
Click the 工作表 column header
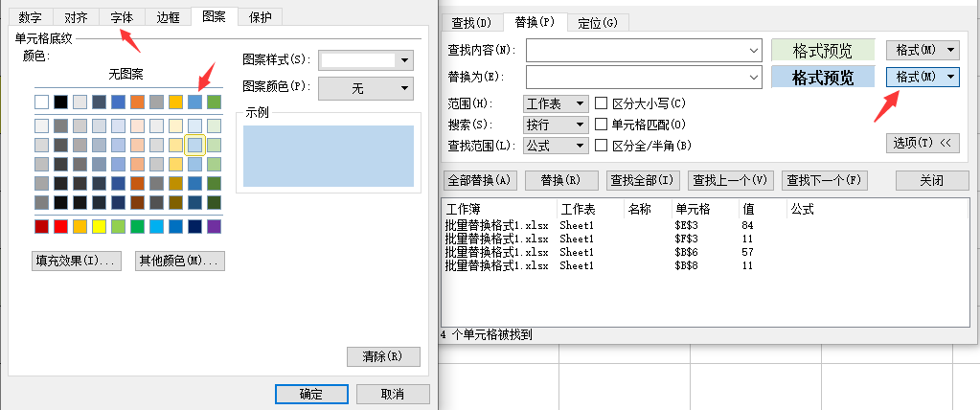pos(591,209)
